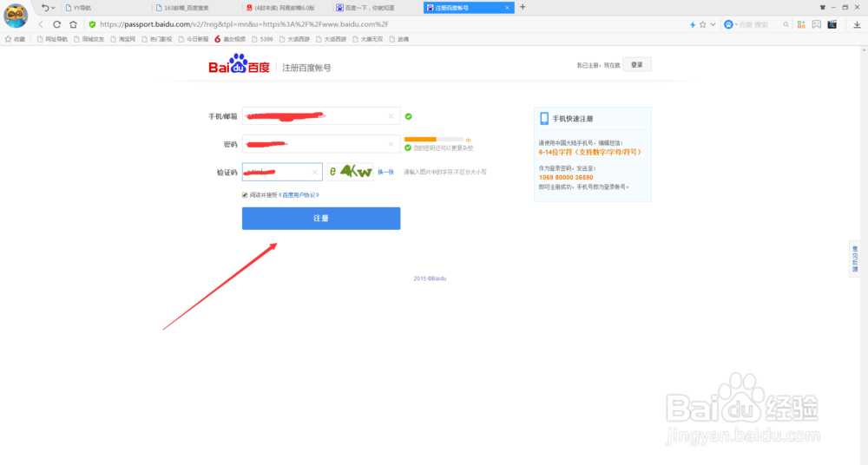
Task: Click the phone icon in 手机快速注册 panel
Action: click(544, 119)
